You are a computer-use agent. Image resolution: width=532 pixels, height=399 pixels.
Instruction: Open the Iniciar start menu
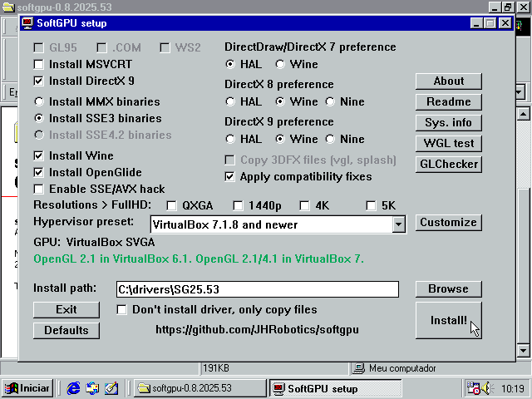pyautogui.click(x=27, y=388)
